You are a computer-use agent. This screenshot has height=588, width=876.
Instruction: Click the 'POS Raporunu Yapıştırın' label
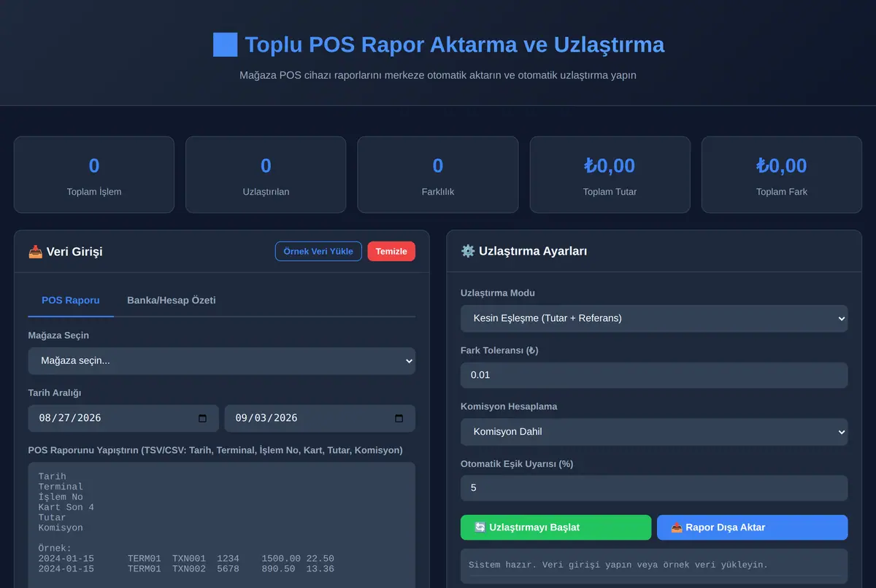pyautogui.click(x=215, y=450)
